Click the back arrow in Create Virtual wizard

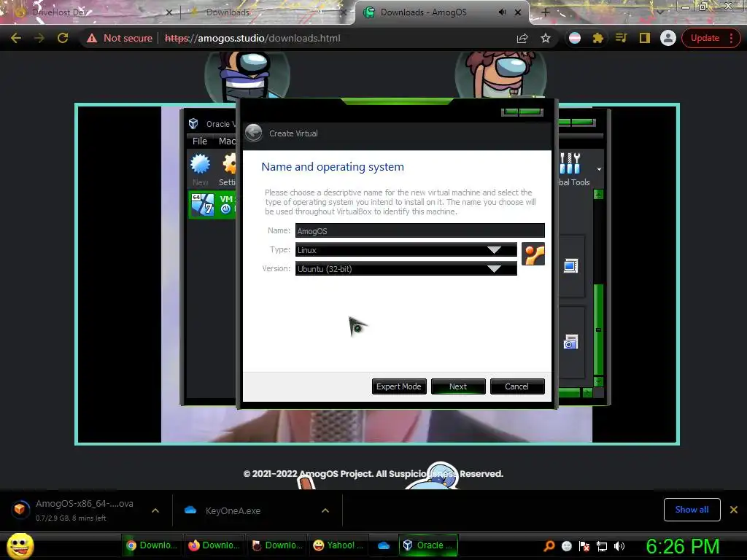pos(253,133)
